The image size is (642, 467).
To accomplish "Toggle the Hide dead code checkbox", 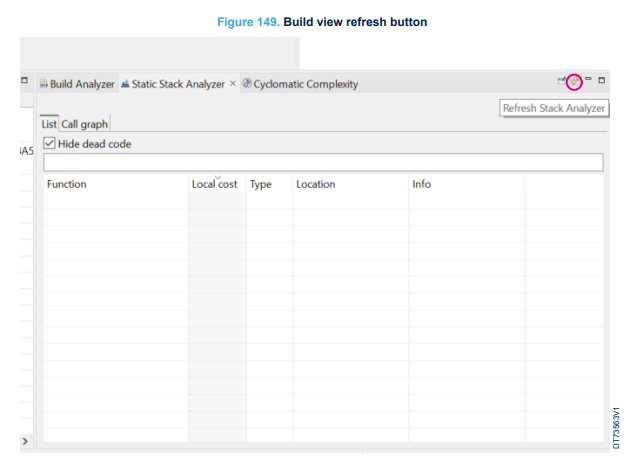I will click(49, 143).
